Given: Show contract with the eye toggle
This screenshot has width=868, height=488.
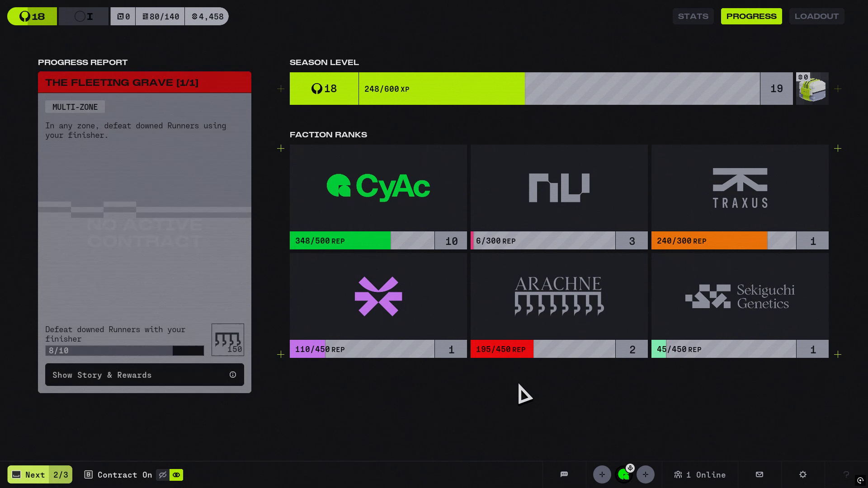Looking at the screenshot, I should pos(176,475).
